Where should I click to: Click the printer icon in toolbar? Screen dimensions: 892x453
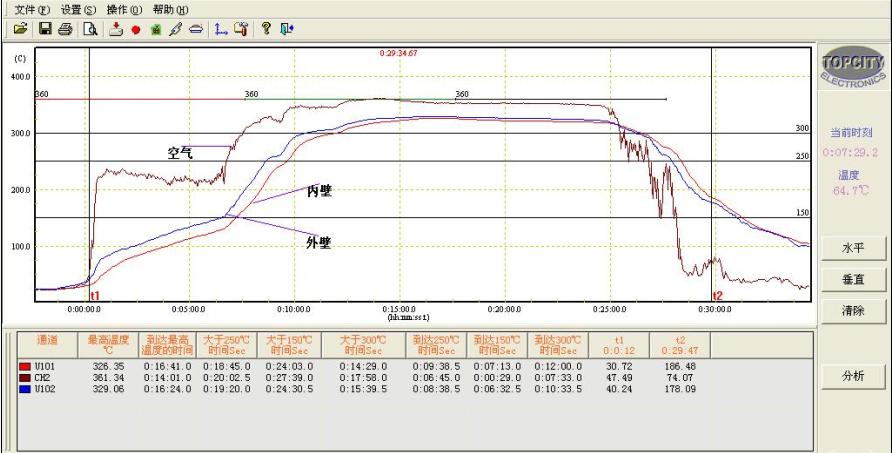point(65,29)
